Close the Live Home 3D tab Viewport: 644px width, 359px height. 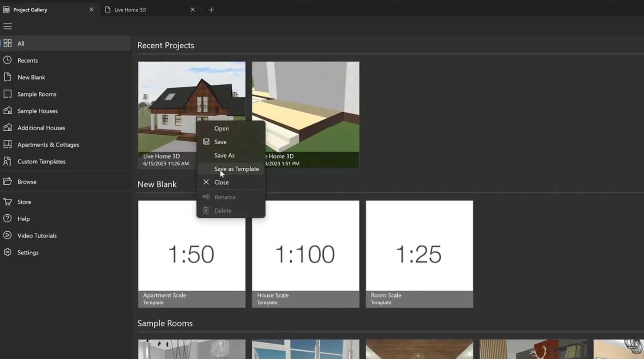point(192,10)
